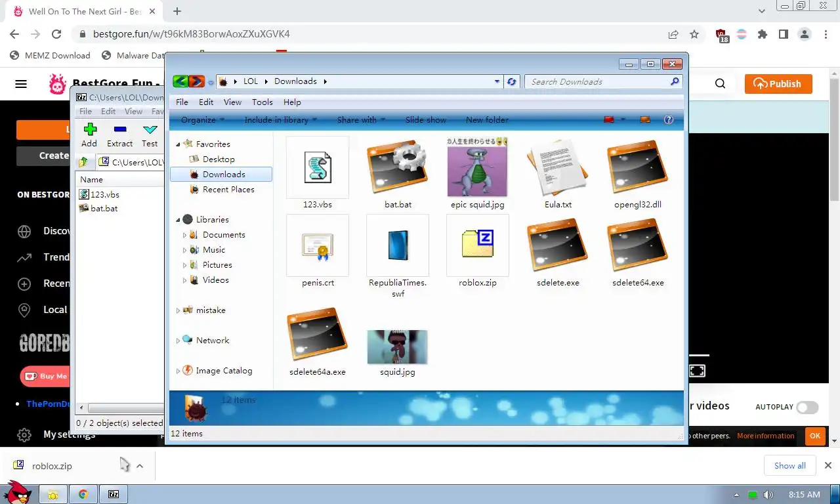Go forward with the orange Explorer arrow
The height and width of the screenshot is (504, 840).
coord(196,81)
